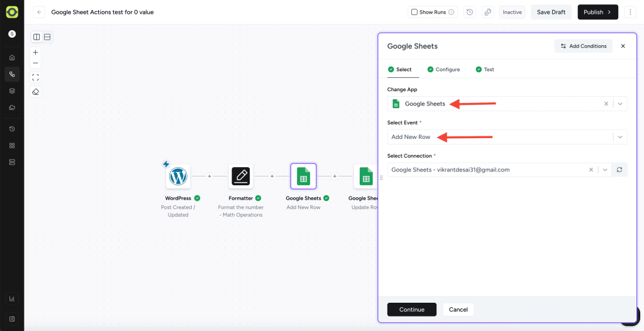Zoom in on canvas with plus icon
This screenshot has height=331, width=644.
[36, 53]
